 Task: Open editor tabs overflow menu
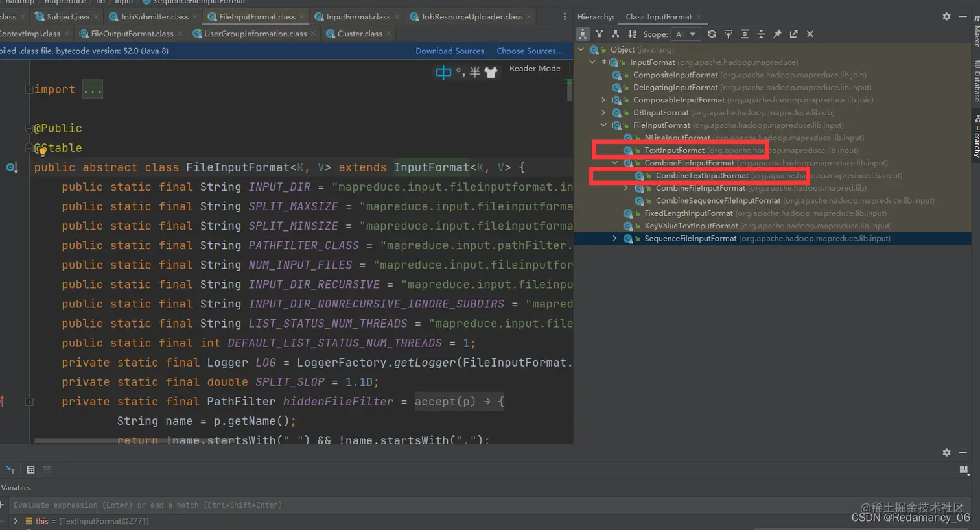[x=565, y=17]
